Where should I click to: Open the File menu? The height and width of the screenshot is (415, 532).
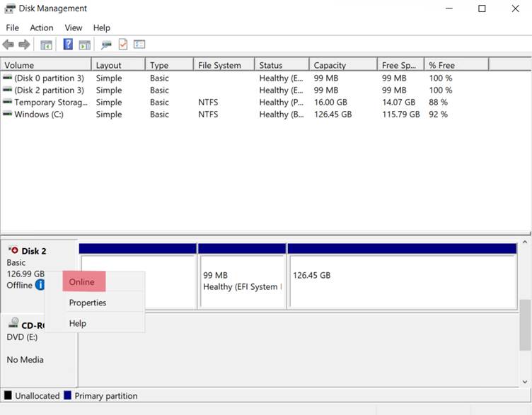(x=13, y=28)
